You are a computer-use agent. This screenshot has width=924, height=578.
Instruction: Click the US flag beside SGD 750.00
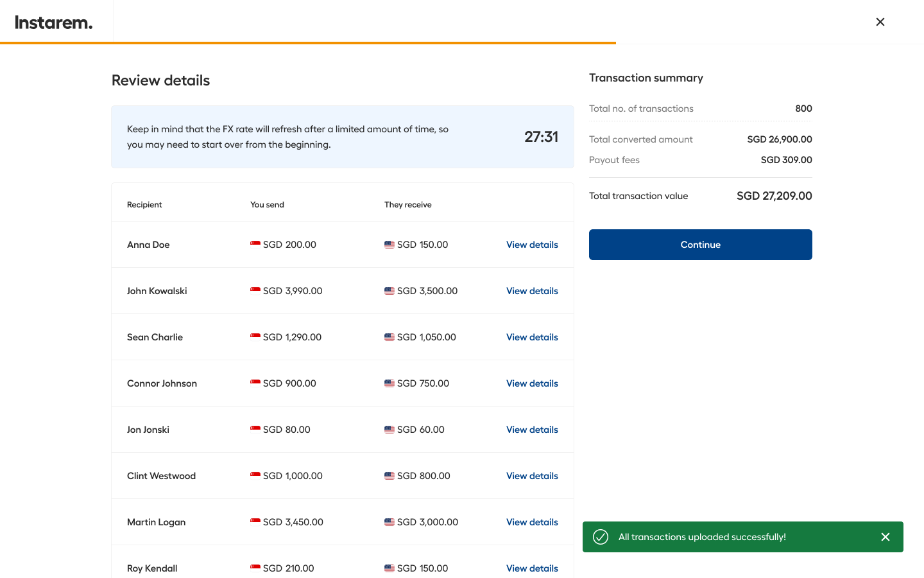[x=389, y=383]
